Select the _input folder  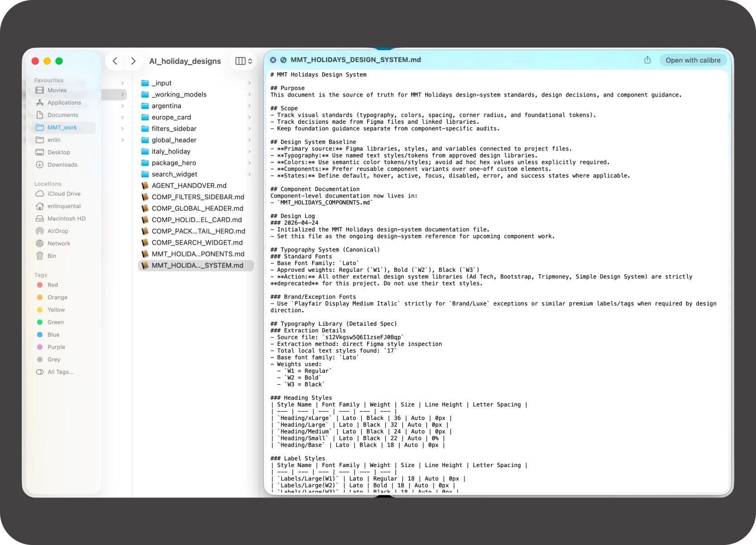(196, 83)
